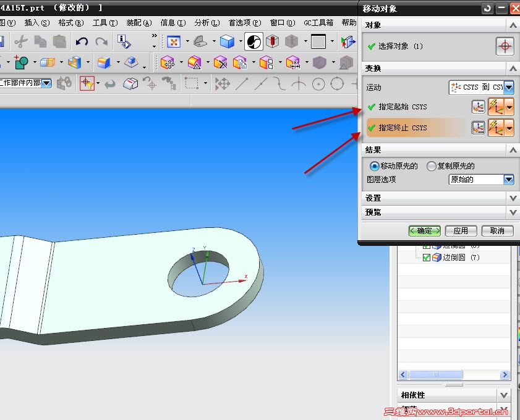Open the Window menu
Image resolution: width=520 pixels, height=420 pixels.
[x=282, y=23]
